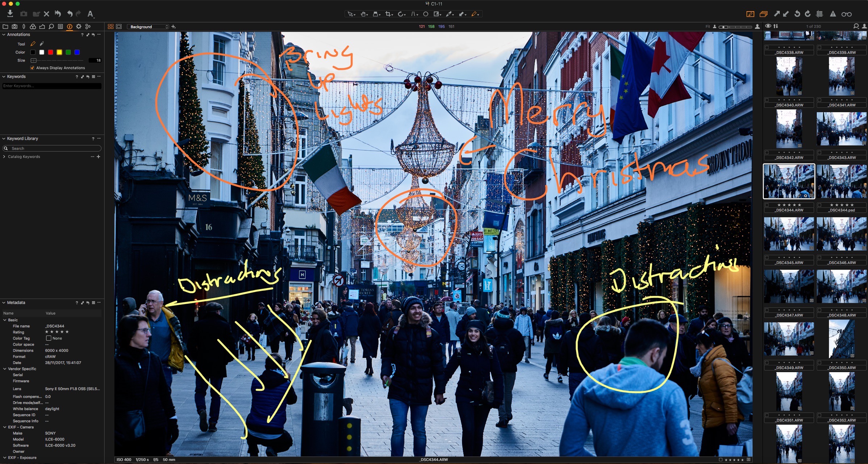Viewport: 868px width, 464px height.
Task: Tick the selection box above _DSC4338.ARW
Action: point(767,47)
